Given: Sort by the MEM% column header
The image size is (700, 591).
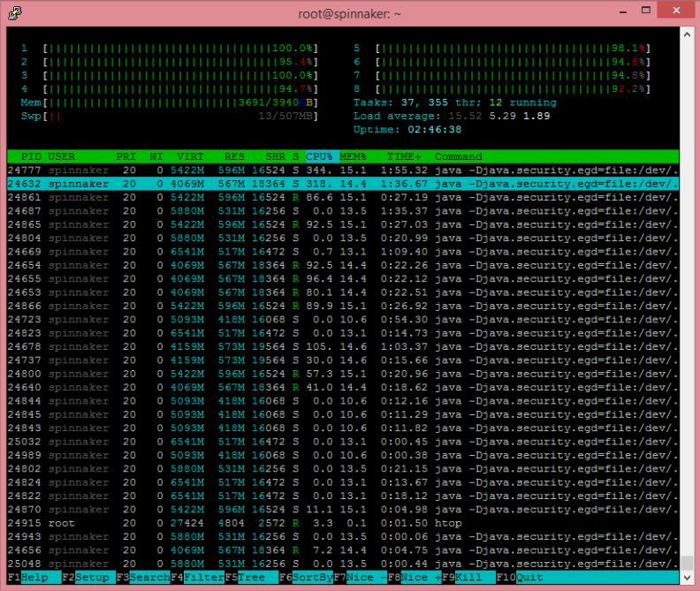Looking at the screenshot, I should click(x=353, y=156).
